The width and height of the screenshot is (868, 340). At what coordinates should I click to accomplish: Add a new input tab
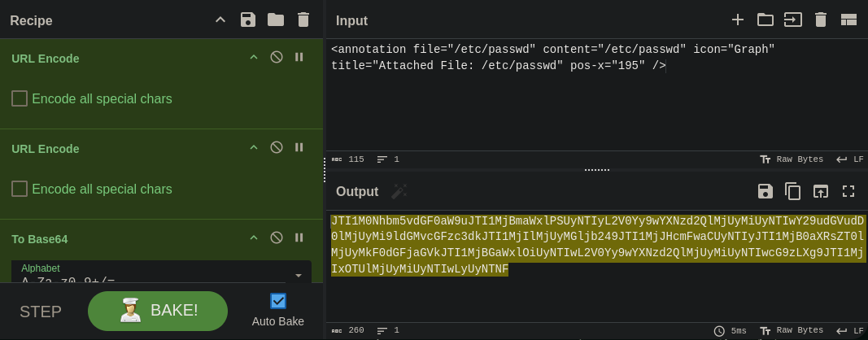coord(738,20)
